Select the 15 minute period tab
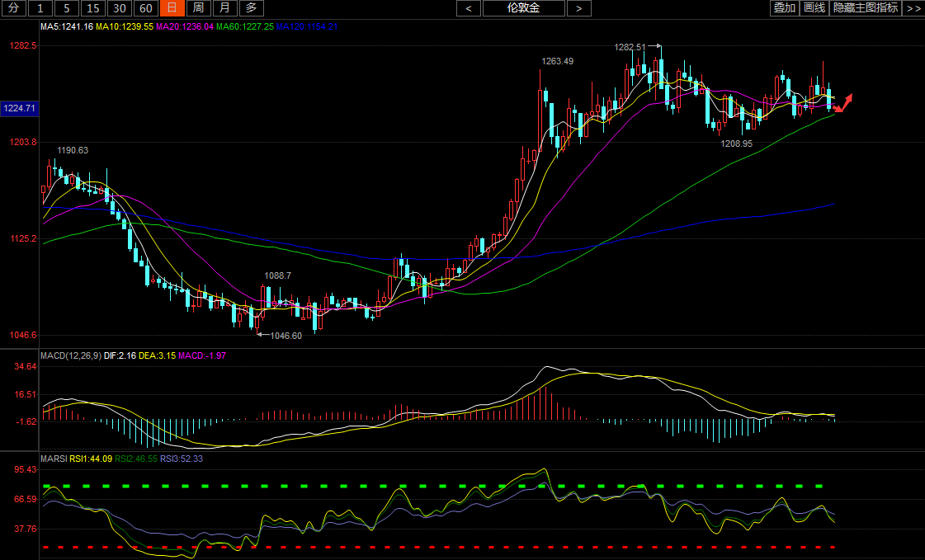The image size is (925, 560). pos(93,8)
